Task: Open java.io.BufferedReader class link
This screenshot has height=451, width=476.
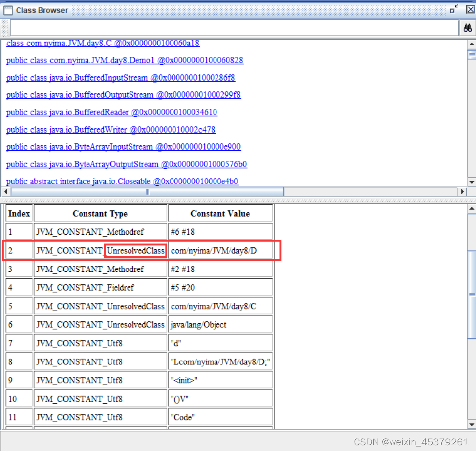Action: pyautogui.click(x=112, y=112)
